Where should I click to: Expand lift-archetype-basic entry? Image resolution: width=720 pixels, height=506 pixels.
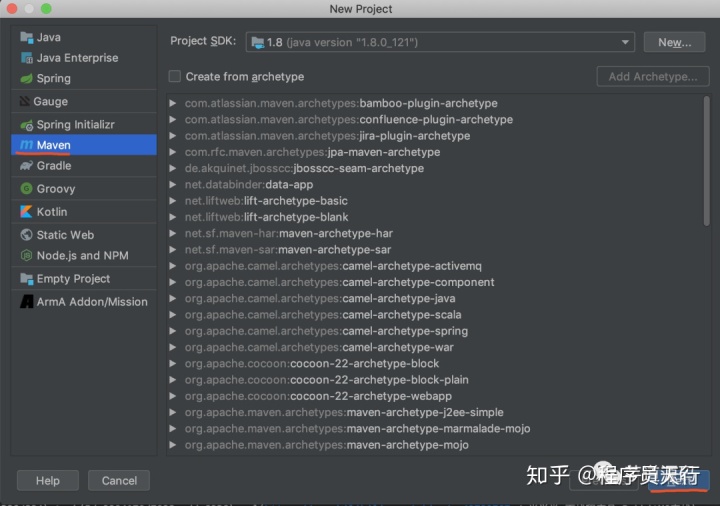pos(173,201)
